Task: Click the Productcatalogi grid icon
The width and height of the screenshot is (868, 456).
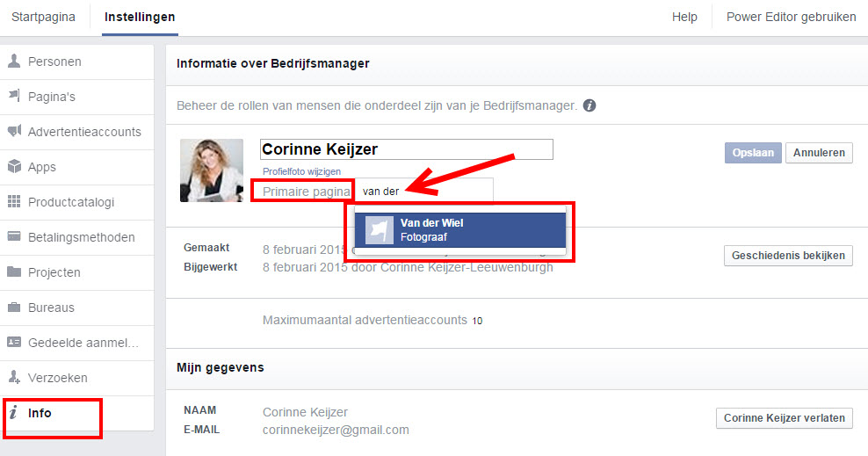Action: [x=14, y=201]
